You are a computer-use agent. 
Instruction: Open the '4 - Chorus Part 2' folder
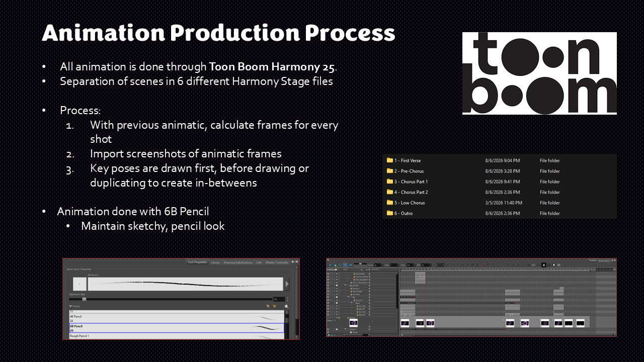click(407, 192)
